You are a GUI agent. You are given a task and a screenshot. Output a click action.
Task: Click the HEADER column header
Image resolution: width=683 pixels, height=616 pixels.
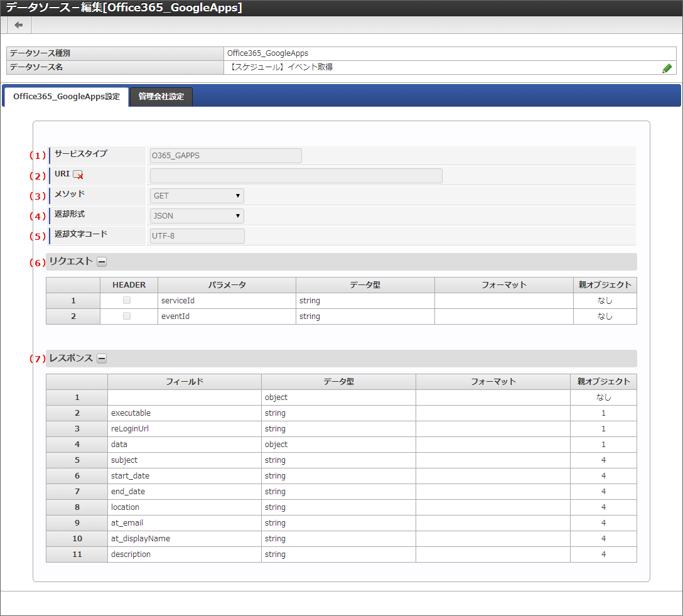tap(129, 285)
